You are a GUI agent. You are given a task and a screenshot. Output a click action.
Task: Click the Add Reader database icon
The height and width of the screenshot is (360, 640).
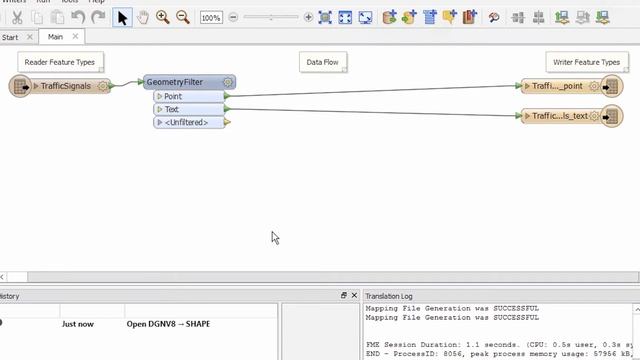pyautogui.click(x=389, y=18)
